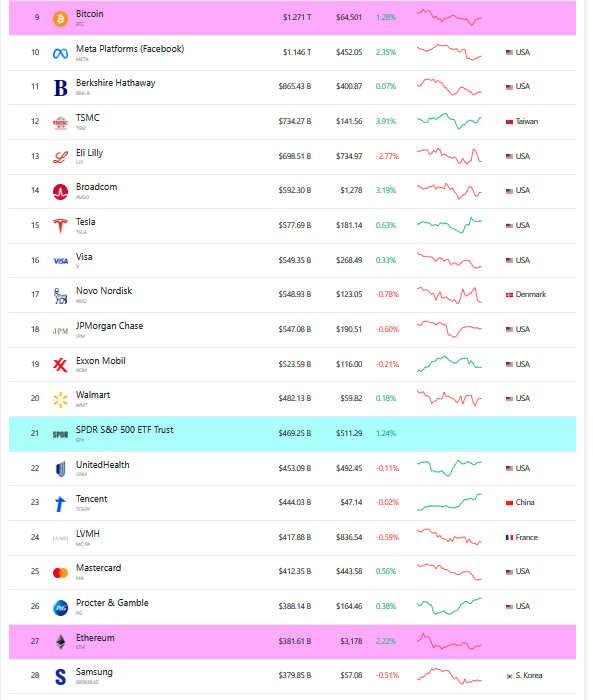Click the Exxon Mobil logo icon
This screenshot has height=700, width=593.
[x=60, y=365]
